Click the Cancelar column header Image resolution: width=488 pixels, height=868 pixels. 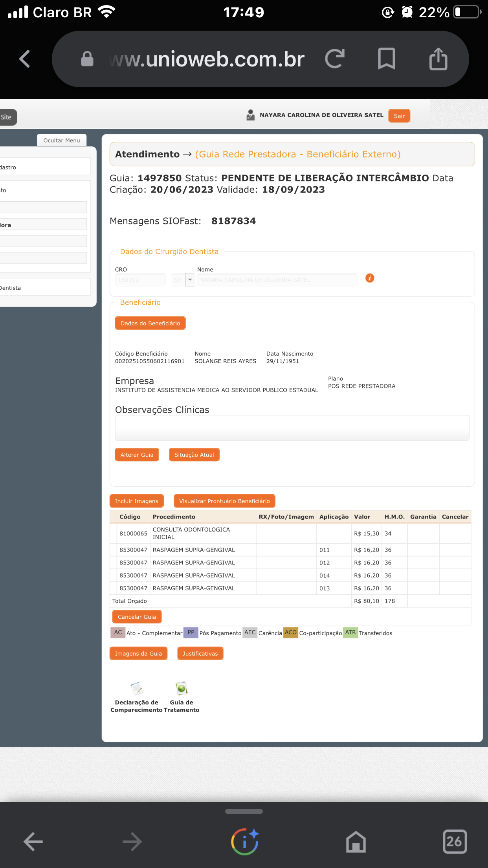point(455,517)
